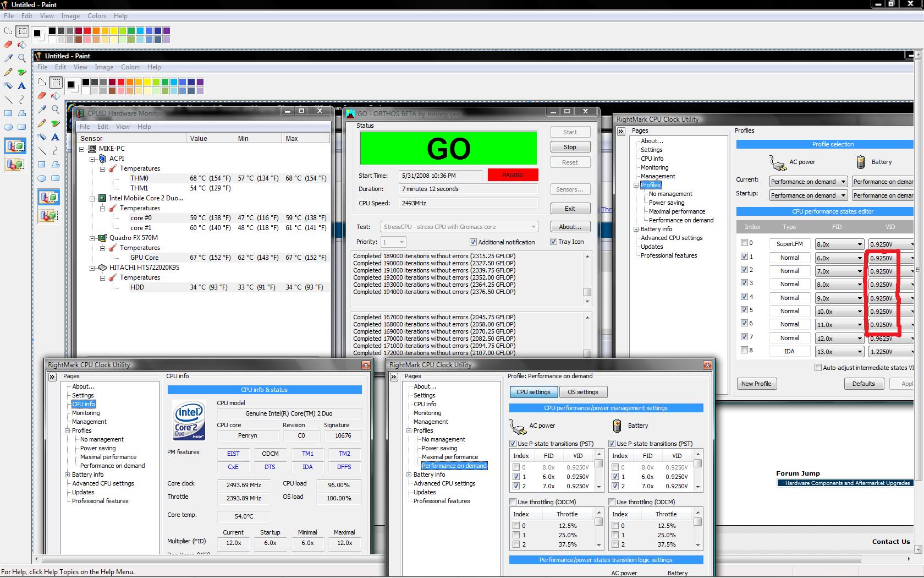The image size is (924, 578).
Task: Click pages toggle arrows in RightMark Profiles window
Action: (x=621, y=132)
